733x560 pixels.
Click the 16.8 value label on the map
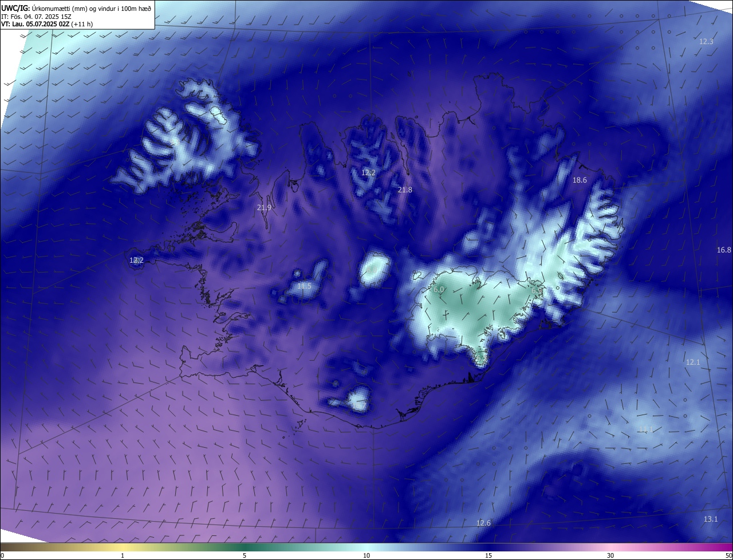724,250
